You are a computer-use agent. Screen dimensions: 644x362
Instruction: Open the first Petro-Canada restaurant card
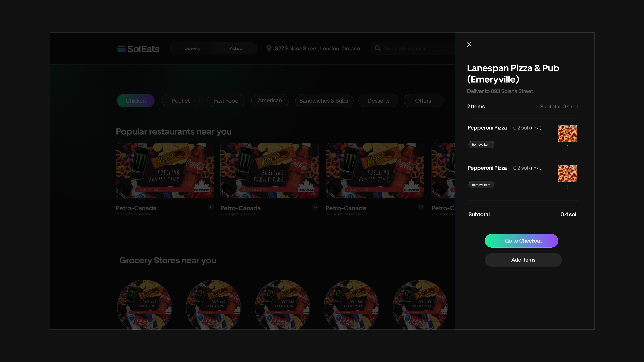165,171
